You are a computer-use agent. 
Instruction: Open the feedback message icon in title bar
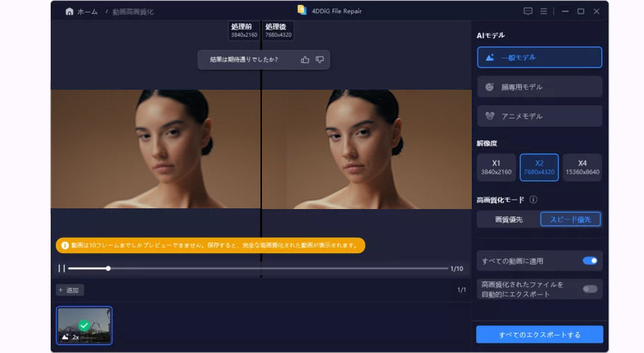click(x=528, y=12)
